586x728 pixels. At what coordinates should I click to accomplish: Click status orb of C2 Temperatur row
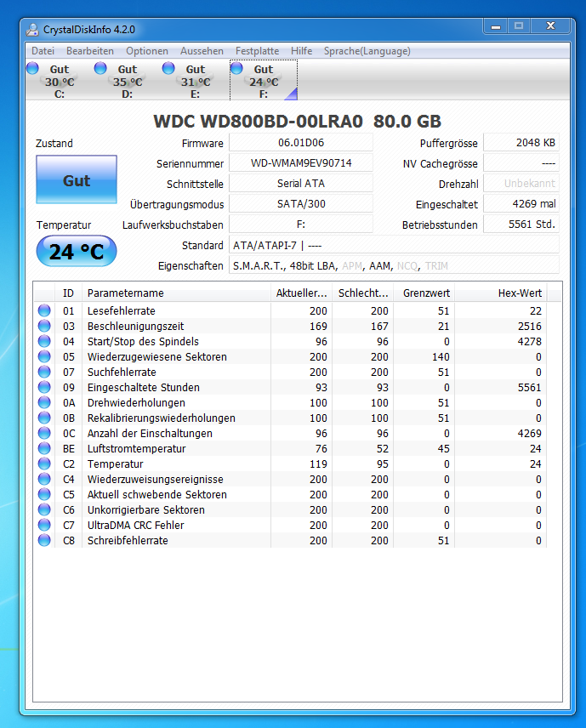coord(44,464)
